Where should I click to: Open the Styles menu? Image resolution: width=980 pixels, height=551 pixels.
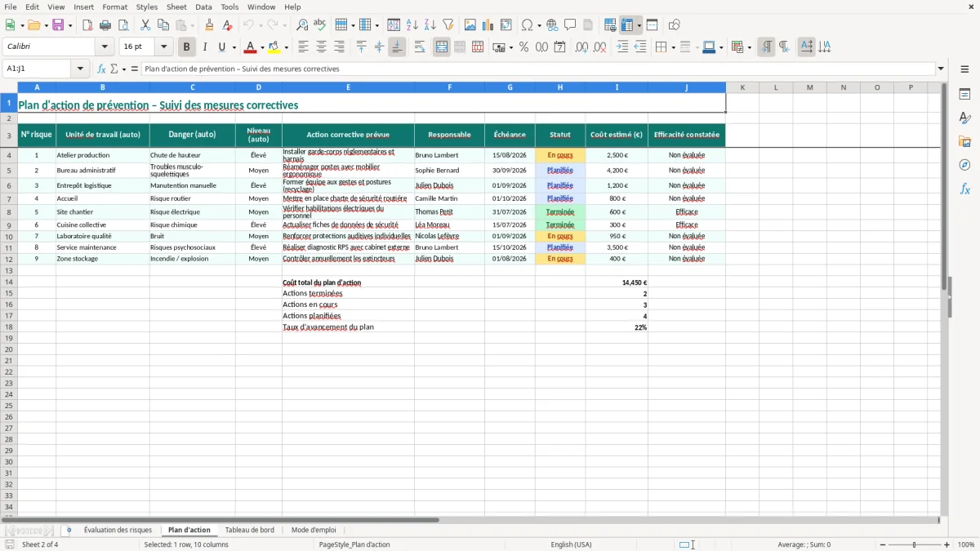pos(147,7)
